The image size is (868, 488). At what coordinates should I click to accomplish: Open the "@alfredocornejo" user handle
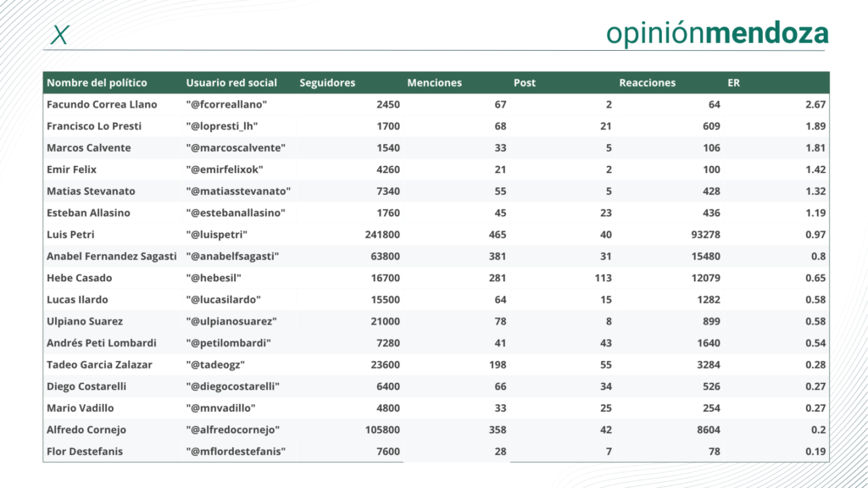point(233,430)
